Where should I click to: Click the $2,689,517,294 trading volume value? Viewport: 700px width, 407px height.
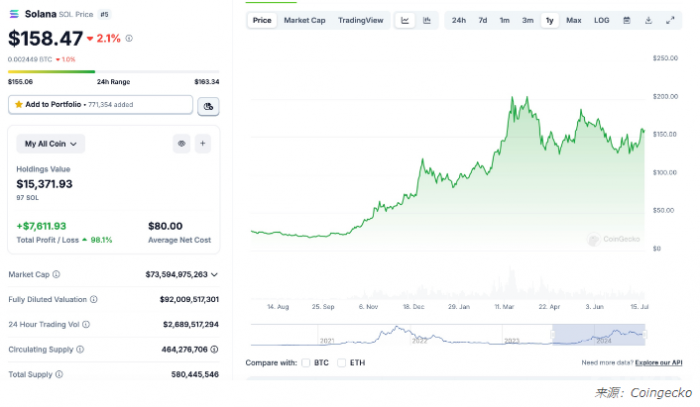click(x=191, y=324)
